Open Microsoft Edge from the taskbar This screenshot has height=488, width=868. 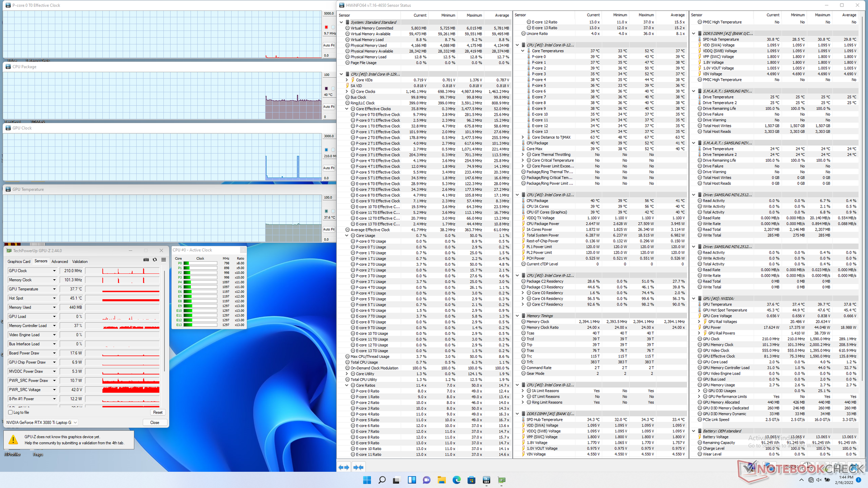click(456, 480)
